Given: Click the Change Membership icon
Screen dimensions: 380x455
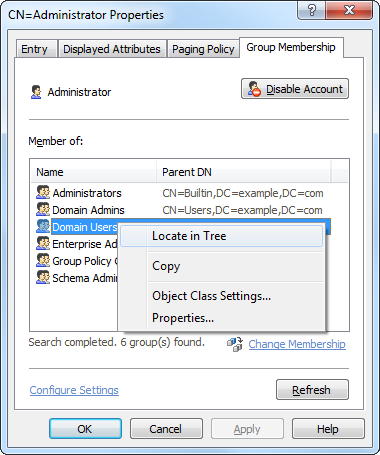Looking at the screenshot, I should (x=235, y=344).
